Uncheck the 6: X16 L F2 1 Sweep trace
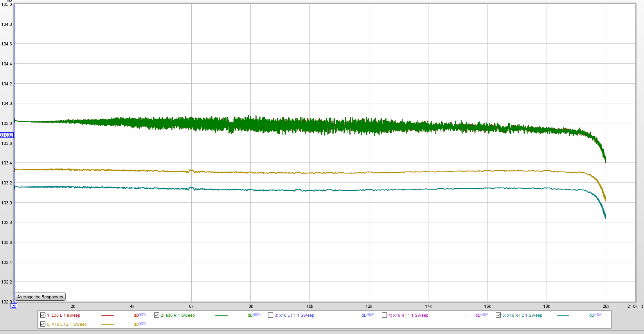Viewport: 644px width, 334px height. (x=43, y=324)
